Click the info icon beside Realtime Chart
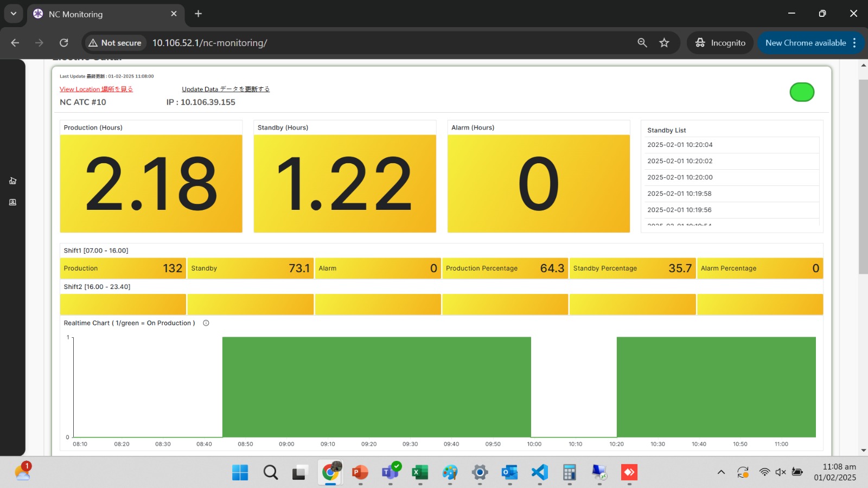868x488 pixels. pos(206,323)
